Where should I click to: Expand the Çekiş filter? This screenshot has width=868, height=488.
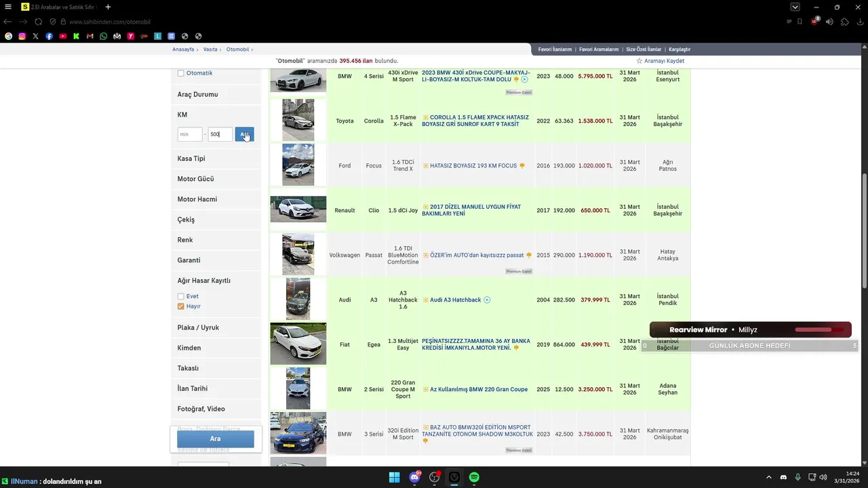coord(216,220)
